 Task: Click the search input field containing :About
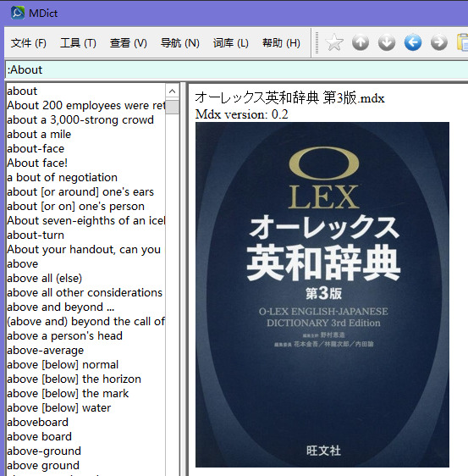tap(237, 69)
